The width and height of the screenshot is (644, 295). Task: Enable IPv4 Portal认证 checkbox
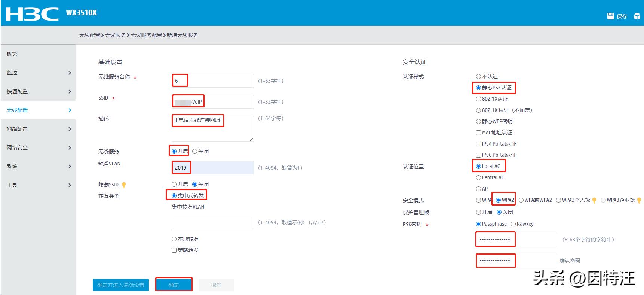tap(478, 144)
